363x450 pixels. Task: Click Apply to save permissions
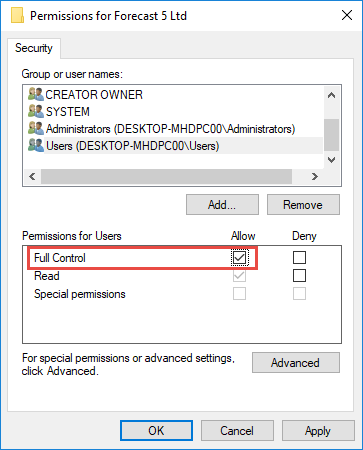pos(318,431)
